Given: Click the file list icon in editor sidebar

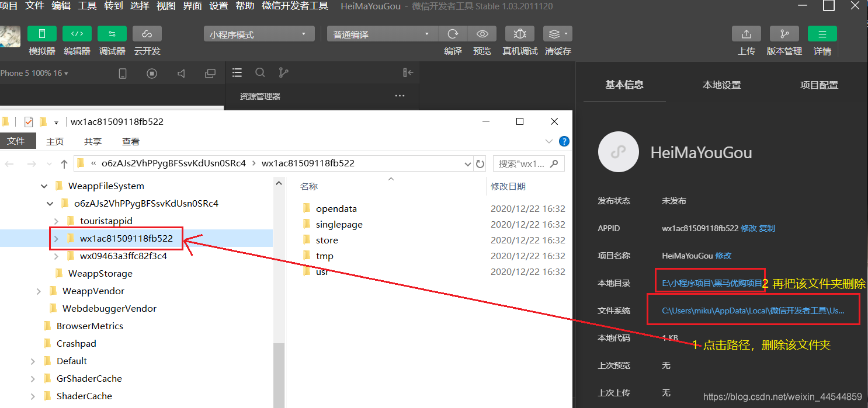Looking at the screenshot, I should [237, 72].
